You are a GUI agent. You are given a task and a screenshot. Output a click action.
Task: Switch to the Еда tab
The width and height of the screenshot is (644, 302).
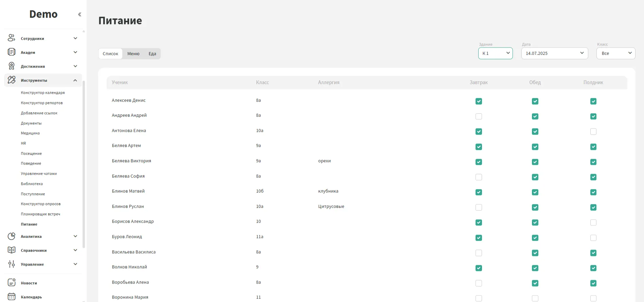coord(152,54)
